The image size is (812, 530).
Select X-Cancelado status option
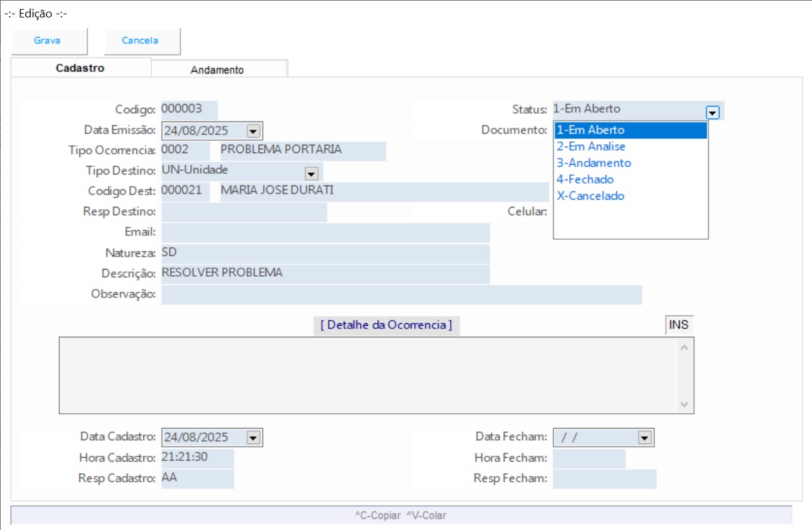pos(590,196)
